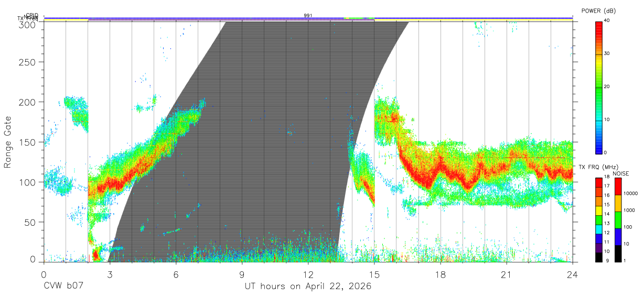644x297 pixels.
Task: Select the 16 tick on the TX FRQ legend
Action: click(607, 195)
